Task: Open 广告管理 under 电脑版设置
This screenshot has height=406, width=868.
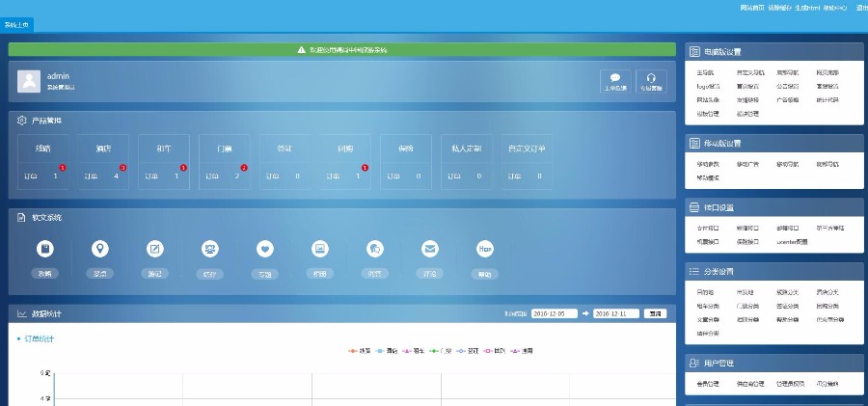Action: [x=787, y=100]
